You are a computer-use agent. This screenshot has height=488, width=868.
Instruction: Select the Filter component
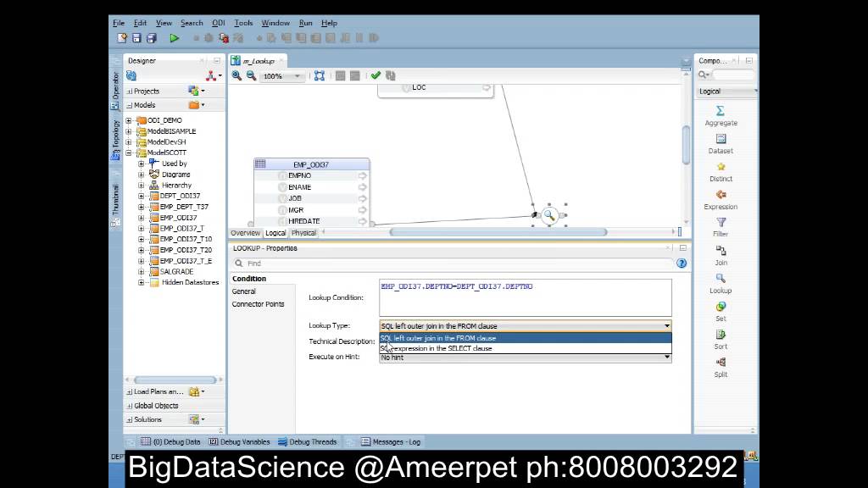721,227
